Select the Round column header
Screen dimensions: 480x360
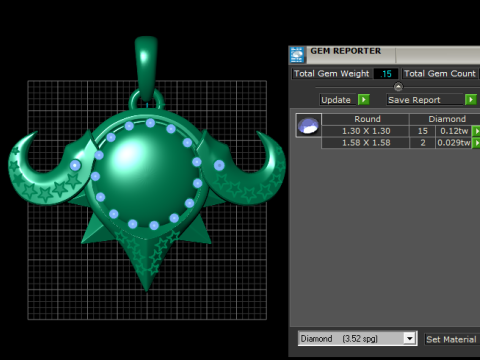point(366,119)
